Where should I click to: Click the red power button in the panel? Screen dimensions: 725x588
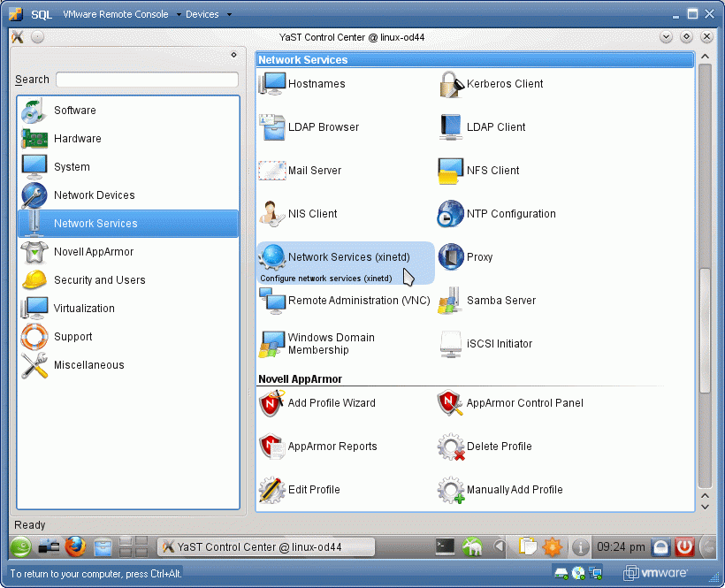point(685,547)
